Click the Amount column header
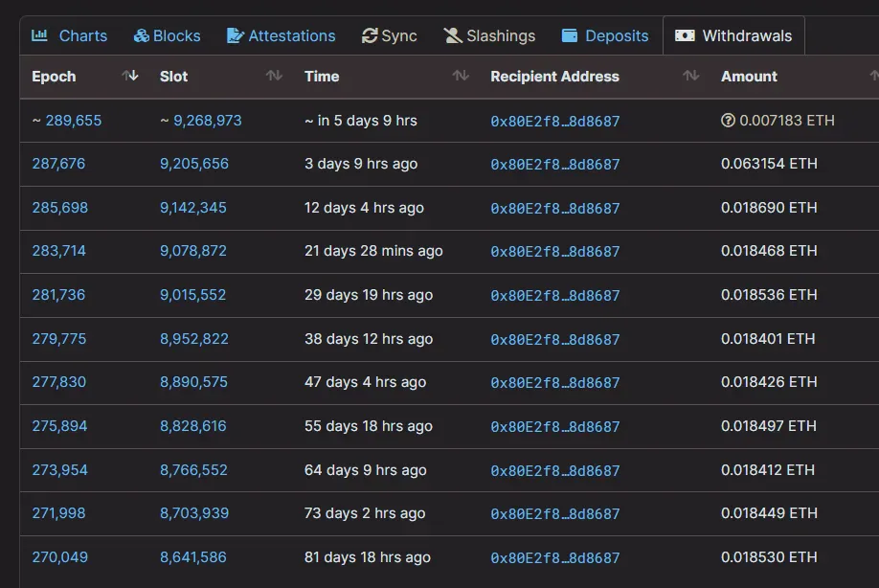 (x=749, y=77)
